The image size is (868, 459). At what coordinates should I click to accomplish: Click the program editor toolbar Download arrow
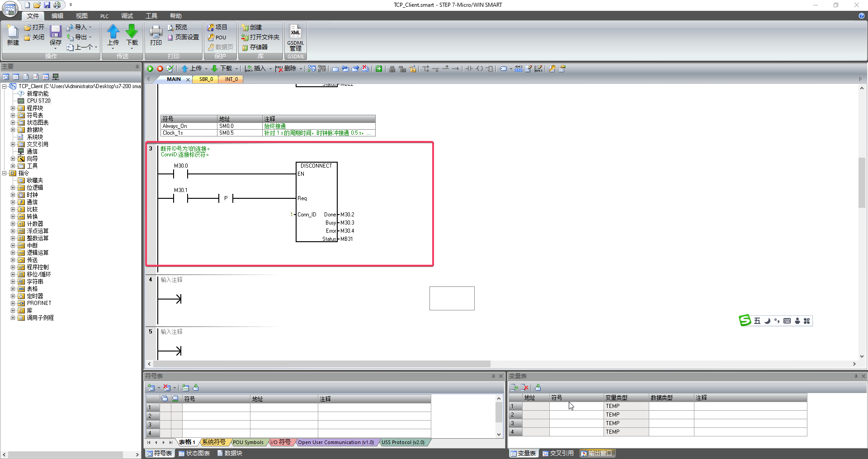(x=215, y=69)
